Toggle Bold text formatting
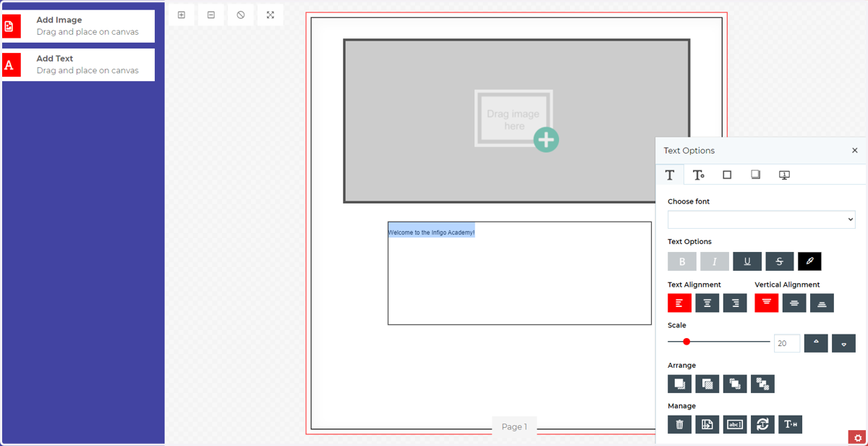This screenshot has height=446, width=868. 682,261
